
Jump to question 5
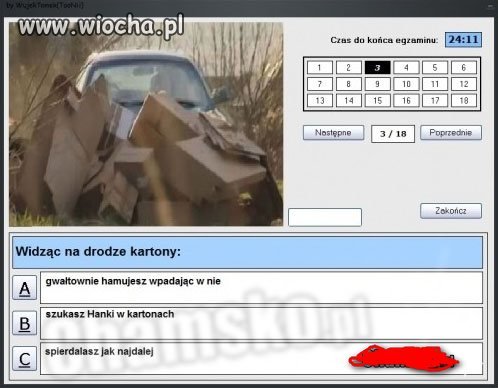pos(435,68)
